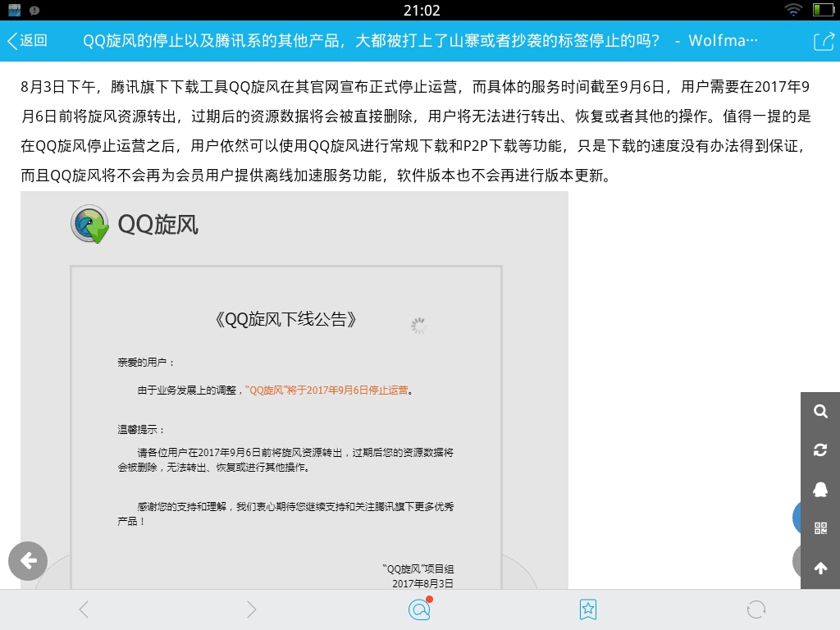Tap the 返回 back button in header
The height and width of the screenshot is (630, 840).
27,41
